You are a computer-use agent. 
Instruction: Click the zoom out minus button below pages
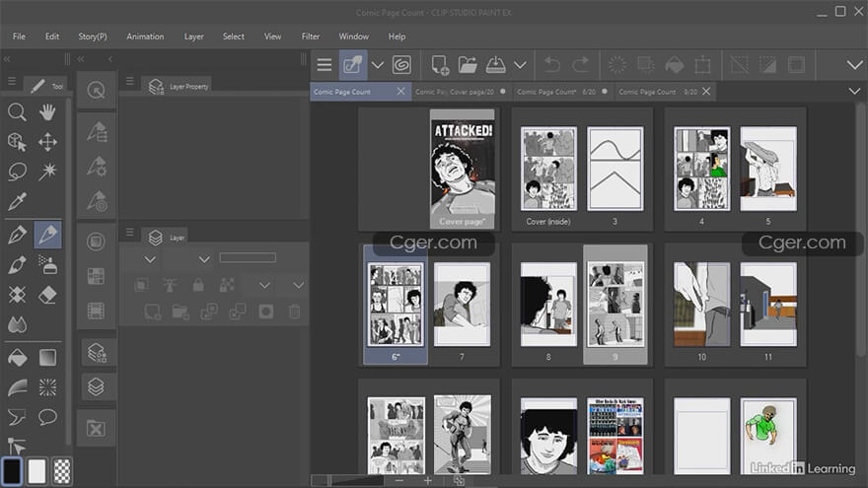399,480
